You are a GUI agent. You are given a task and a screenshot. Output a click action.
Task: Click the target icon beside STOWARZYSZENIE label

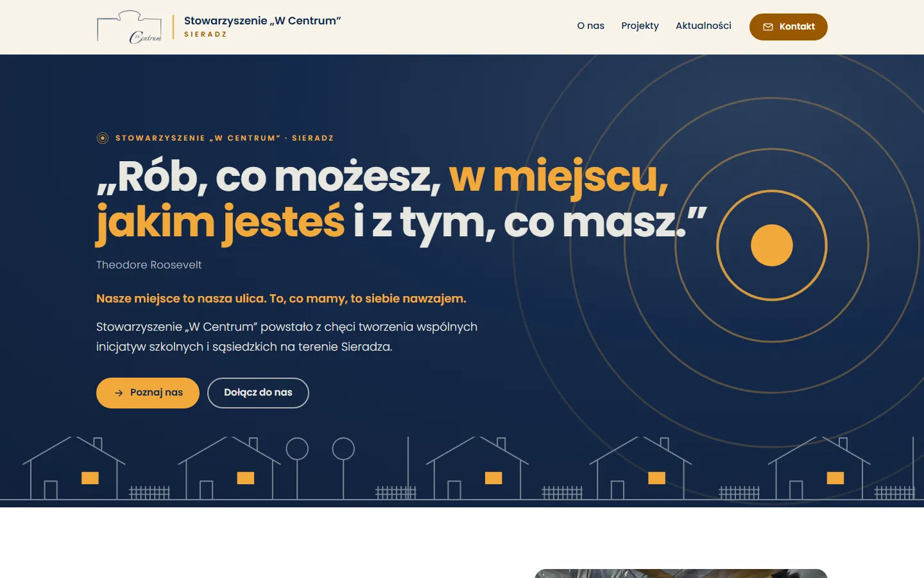(103, 138)
